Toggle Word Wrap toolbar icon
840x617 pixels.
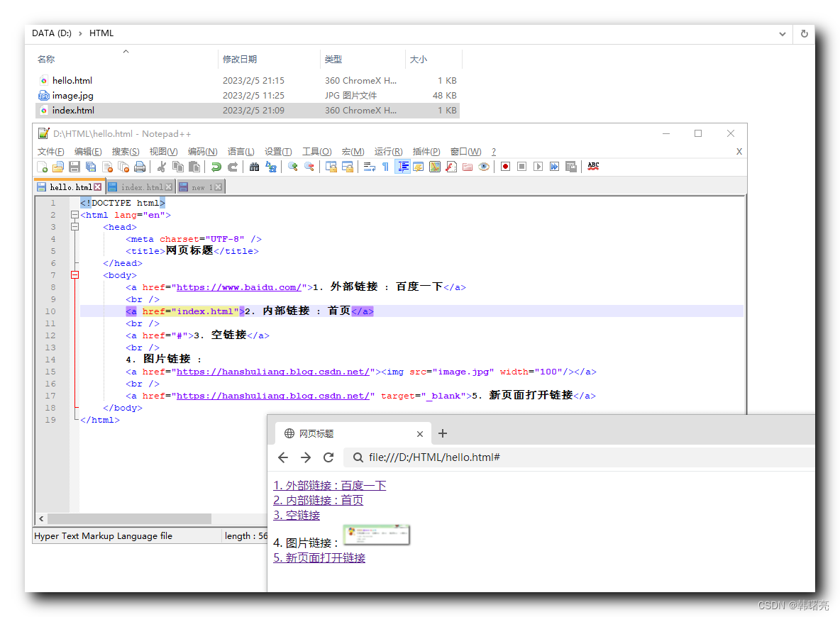coord(369,167)
